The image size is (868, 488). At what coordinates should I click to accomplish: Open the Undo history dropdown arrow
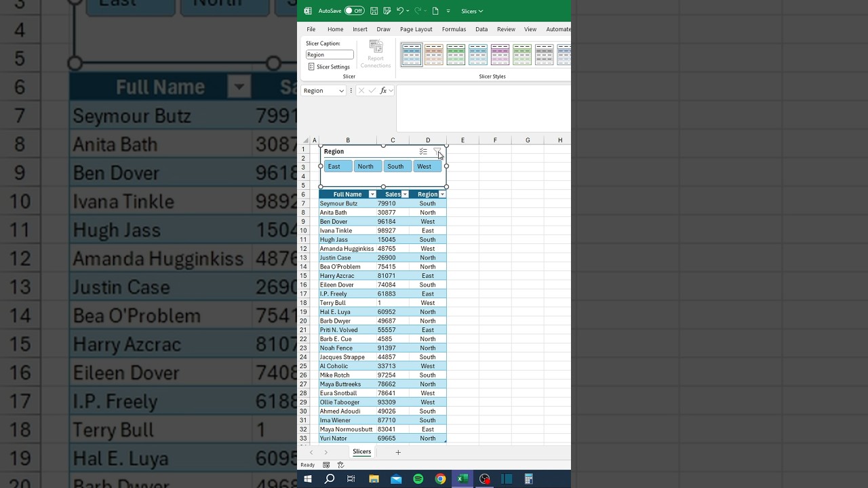point(407,11)
